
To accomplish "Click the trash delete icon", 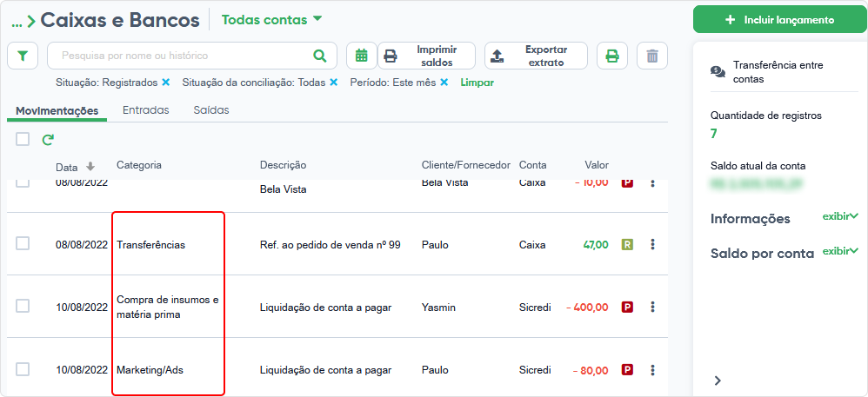I will tap(652, 56).
